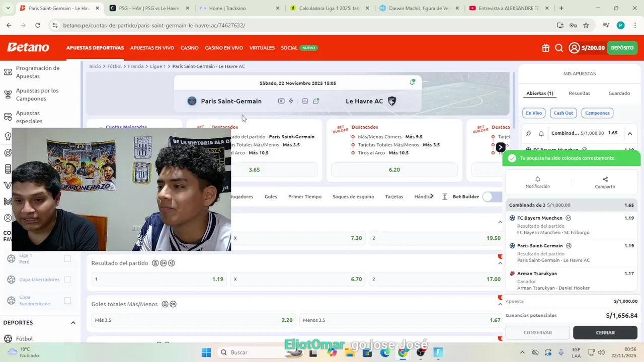Select the 6.20 Bet Builder odds

[x=394, y=170]
